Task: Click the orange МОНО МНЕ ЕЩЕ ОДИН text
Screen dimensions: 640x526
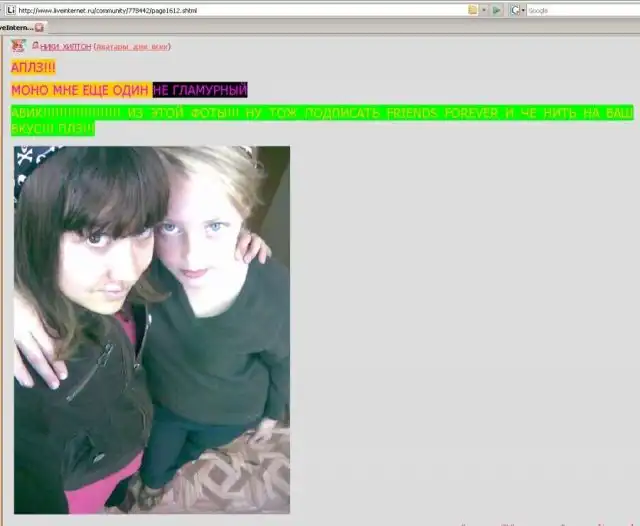Action: (80, 90)
